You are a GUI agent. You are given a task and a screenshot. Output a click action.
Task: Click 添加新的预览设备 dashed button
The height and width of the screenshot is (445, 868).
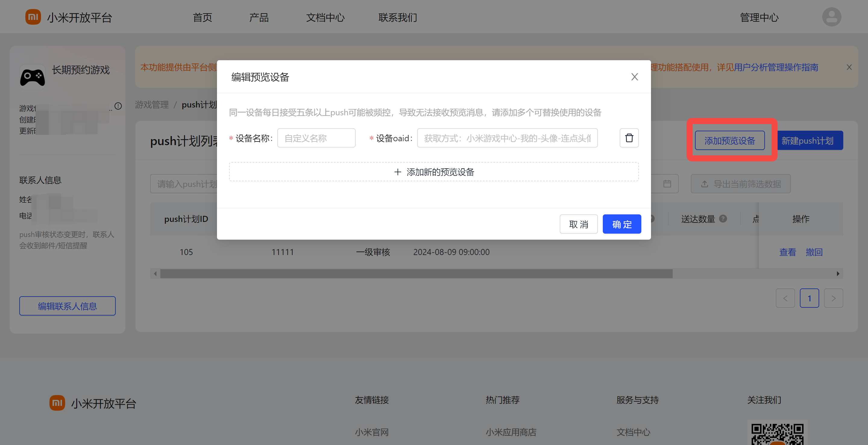pyautogui.click(x=434, y=172)
